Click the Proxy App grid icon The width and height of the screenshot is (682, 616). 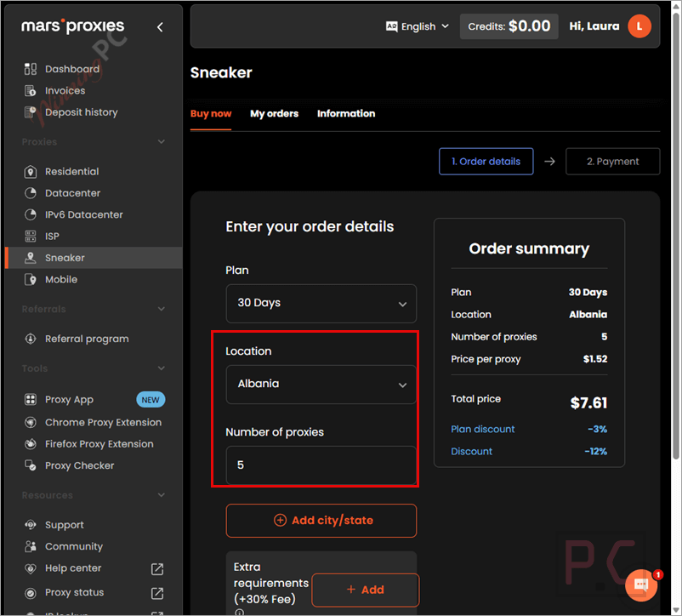[x=31, y=399]
